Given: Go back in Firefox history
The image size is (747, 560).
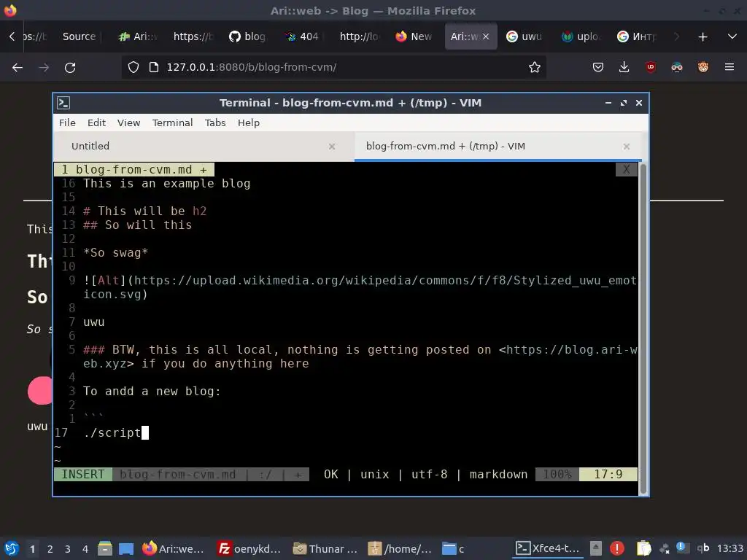Looking at the screenshot, I should click(18, 68).
